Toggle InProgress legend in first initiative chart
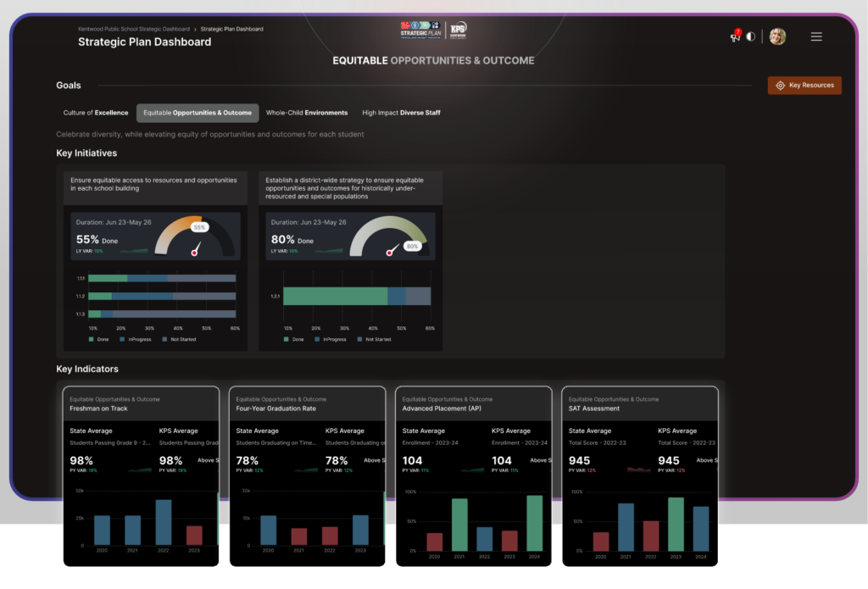 pos(136,339)
